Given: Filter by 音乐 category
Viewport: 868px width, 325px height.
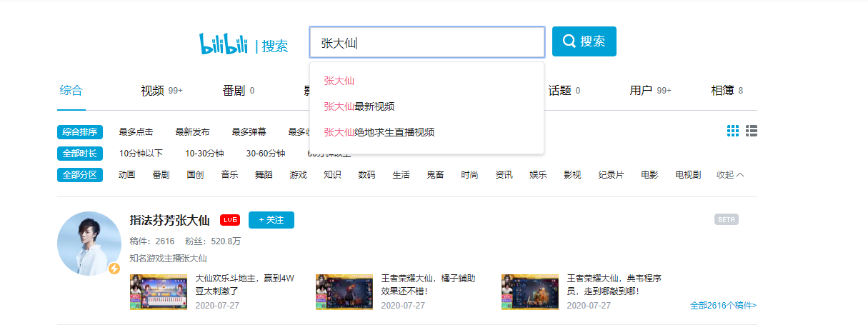Looking at the screenshot, I should point(229,175).
